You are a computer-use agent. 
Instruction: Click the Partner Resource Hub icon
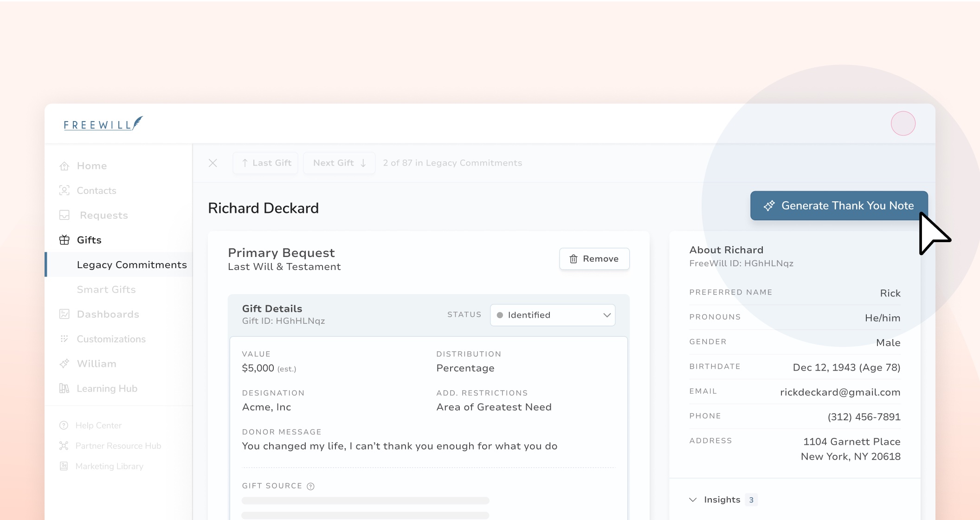point(64,446)
